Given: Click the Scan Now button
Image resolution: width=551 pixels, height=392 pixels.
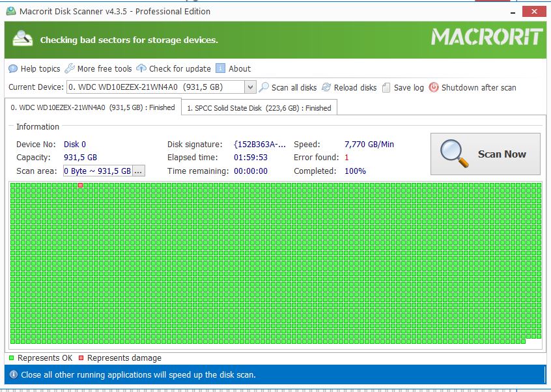Looking at the screenshot, I should click(485, 154).
